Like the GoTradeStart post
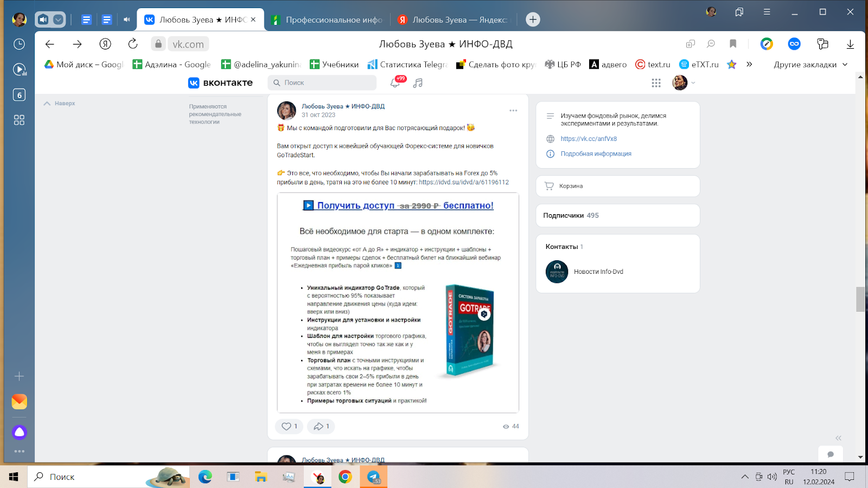The image size is (868, 488). (x=289, y=426)
